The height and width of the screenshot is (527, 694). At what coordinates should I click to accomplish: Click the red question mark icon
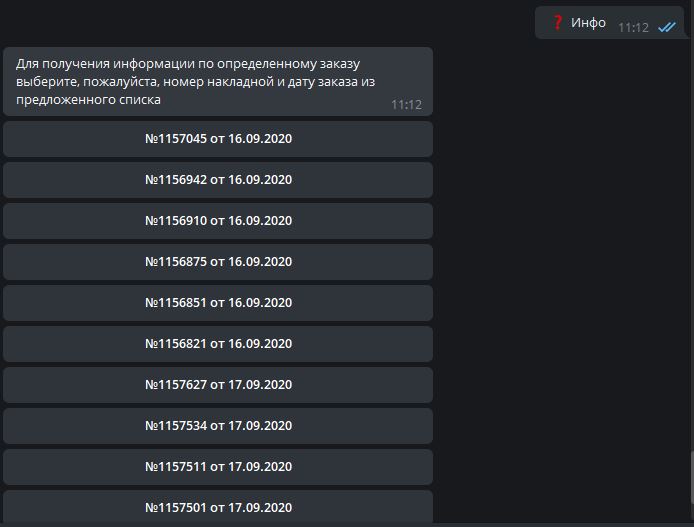click(x=558, y=22)
